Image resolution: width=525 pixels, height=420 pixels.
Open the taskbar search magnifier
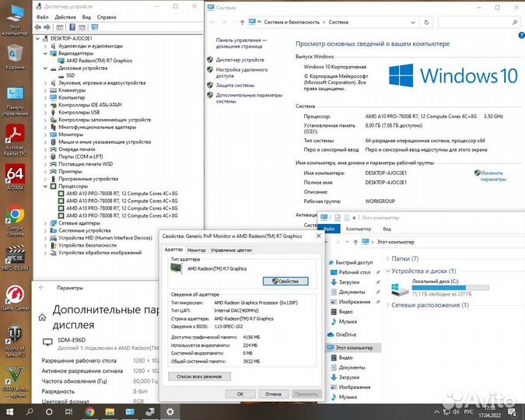pyautogui.click(x=30, y=411)
